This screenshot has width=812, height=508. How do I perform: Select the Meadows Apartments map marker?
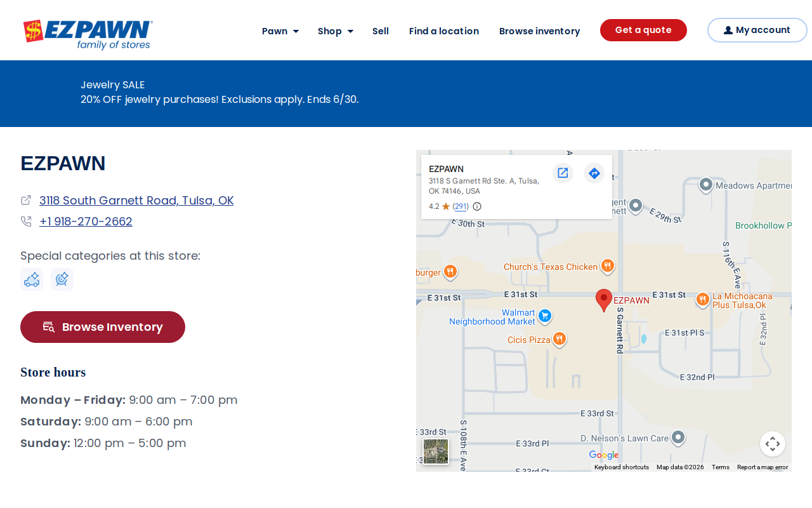[706, 185]
